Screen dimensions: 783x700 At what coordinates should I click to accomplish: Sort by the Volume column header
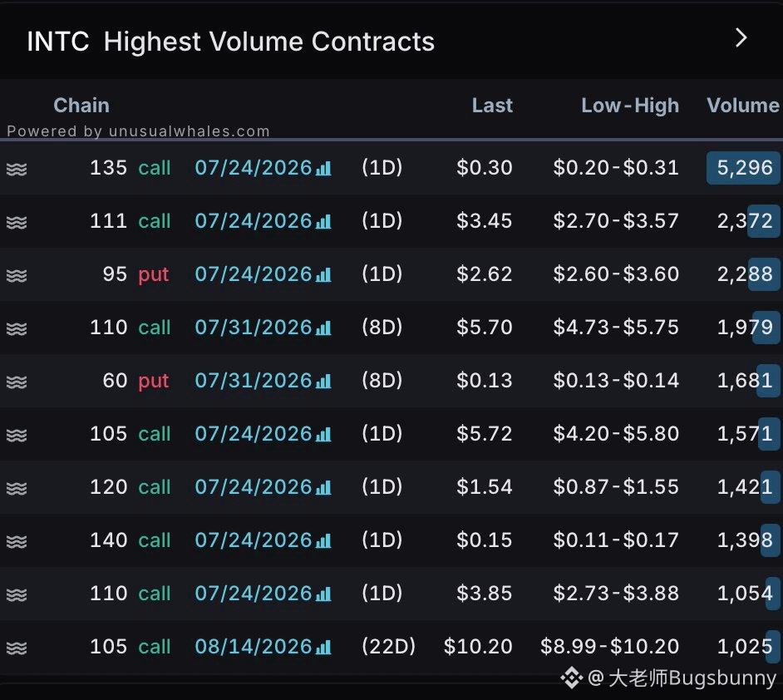point(743,106)
